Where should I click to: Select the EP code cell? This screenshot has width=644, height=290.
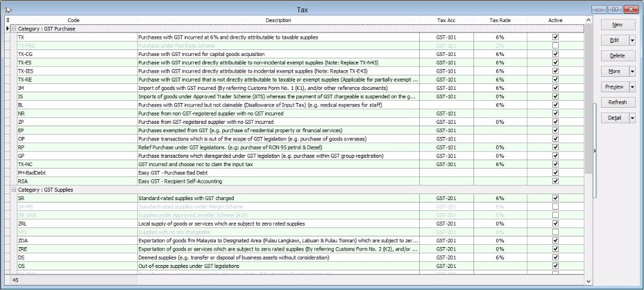77,130
